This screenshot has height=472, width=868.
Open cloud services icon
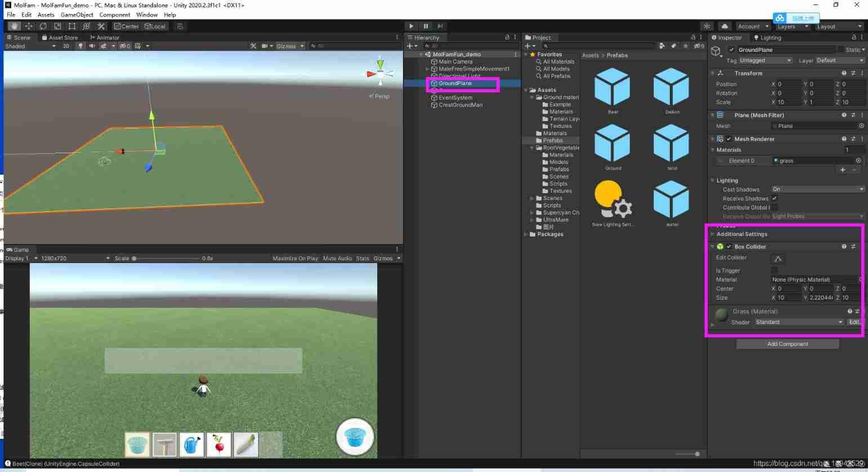pos(724,26)
